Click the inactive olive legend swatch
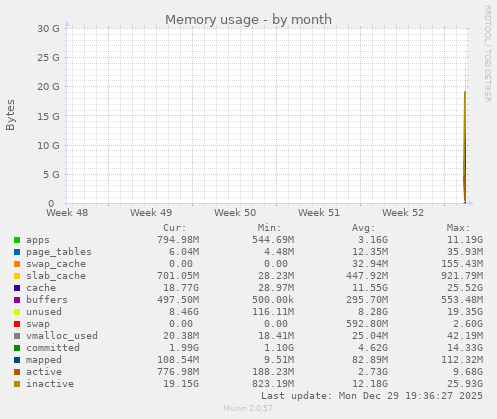 (17, 384)
